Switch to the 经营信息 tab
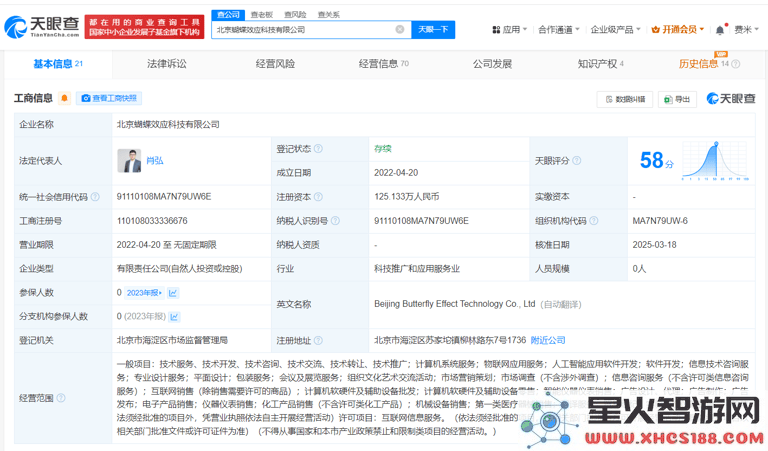 (x=384, y=64)
